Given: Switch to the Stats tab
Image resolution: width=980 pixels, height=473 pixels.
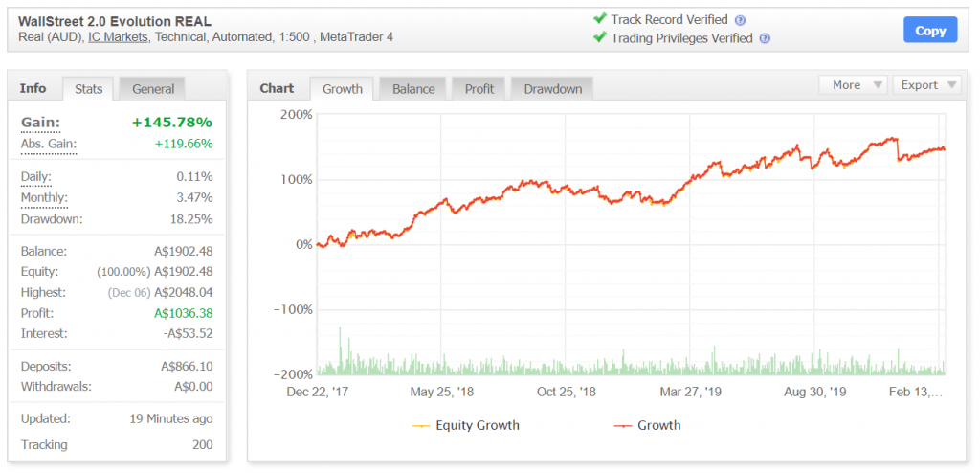Looking at the screenshot, I should click(89, 89).
